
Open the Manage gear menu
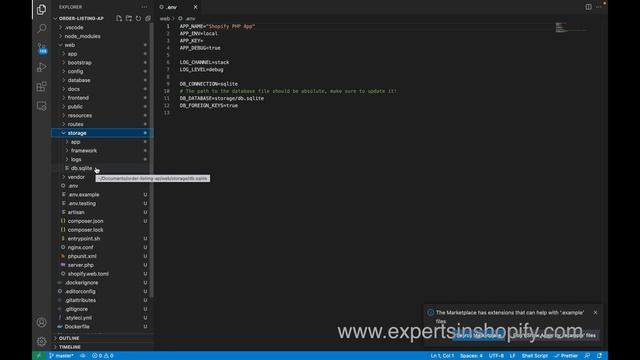tap(42, 341)
